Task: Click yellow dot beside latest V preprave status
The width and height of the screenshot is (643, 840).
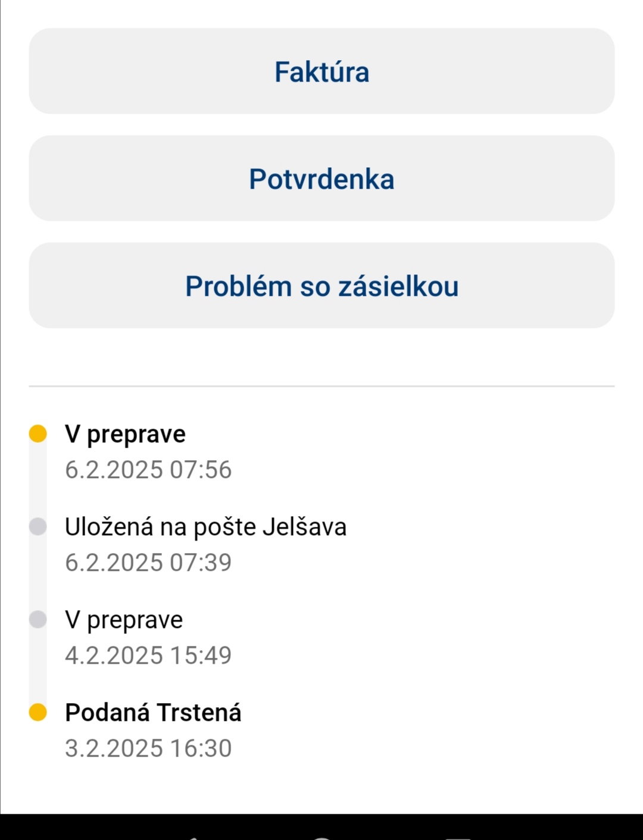Action: pyautogui.click(x=38, y=433)
